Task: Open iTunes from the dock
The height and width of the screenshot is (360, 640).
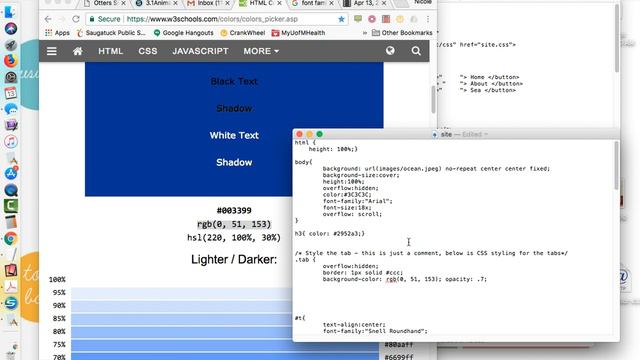Action: click(x=11, y=142)
